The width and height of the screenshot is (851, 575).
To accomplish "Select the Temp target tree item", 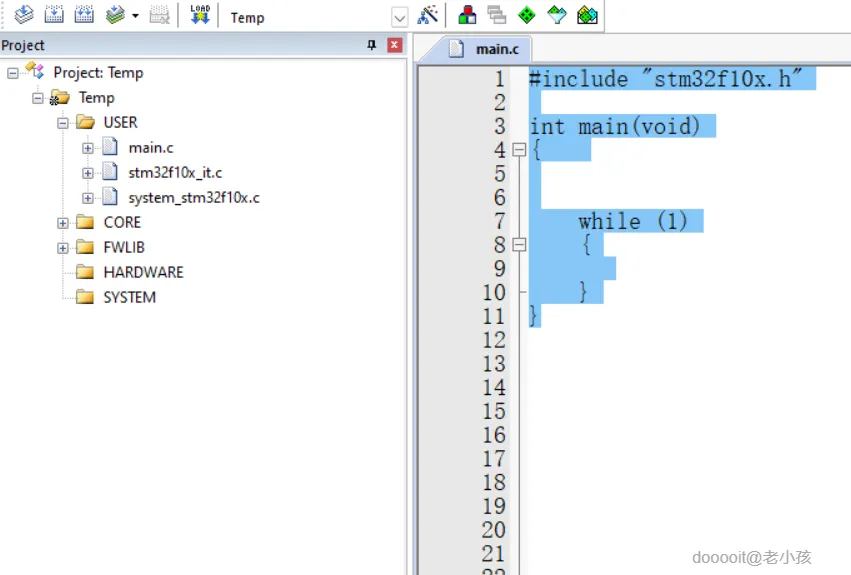I will pos(97,98).
